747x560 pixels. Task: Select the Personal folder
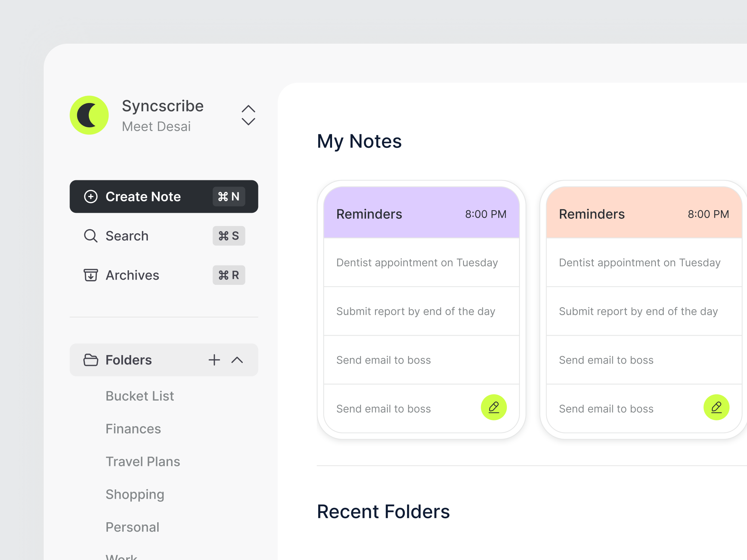tap(132, 527)
